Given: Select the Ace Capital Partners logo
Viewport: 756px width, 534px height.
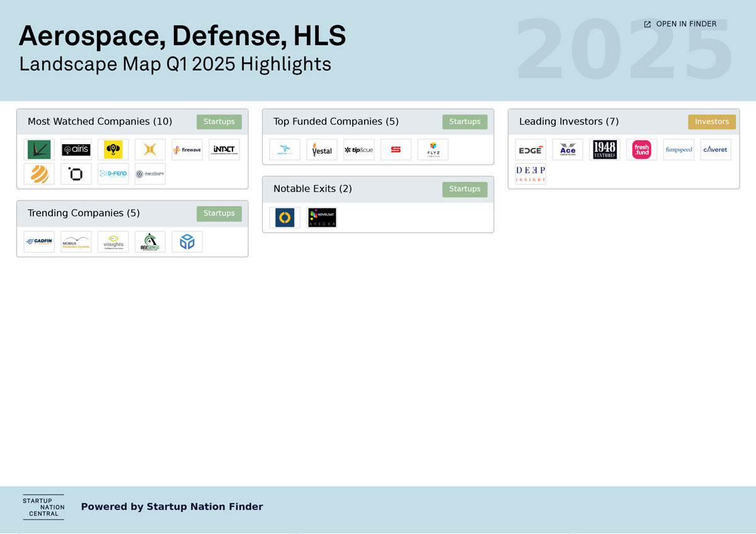Looking at the screenshot, I should pos(568,150).
